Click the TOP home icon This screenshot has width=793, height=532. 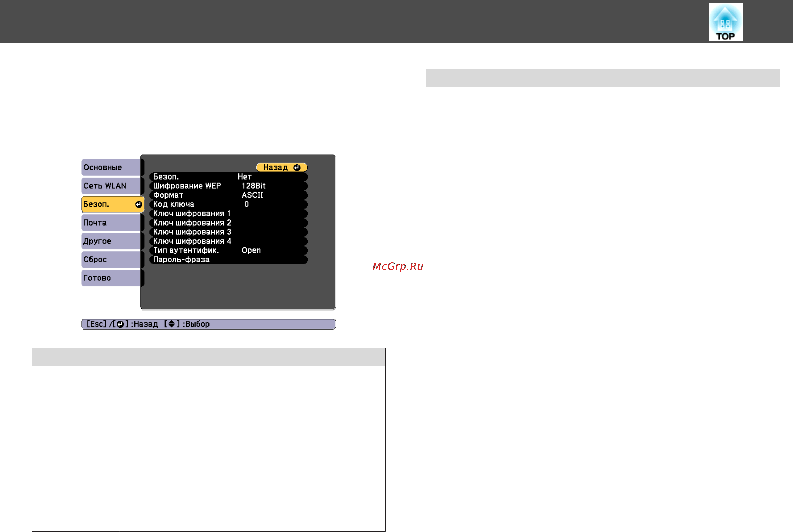[x=725, y=22]
